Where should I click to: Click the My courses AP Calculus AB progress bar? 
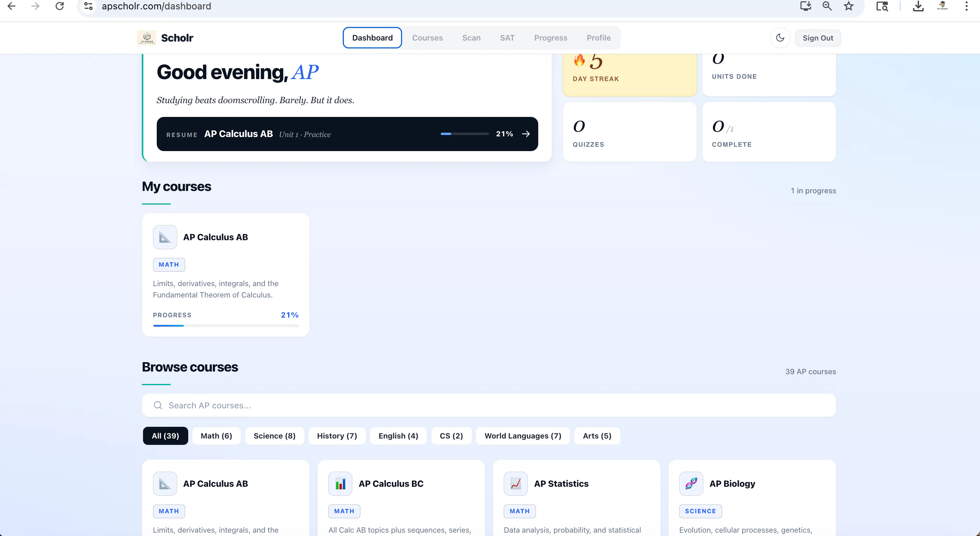[226, 326]
